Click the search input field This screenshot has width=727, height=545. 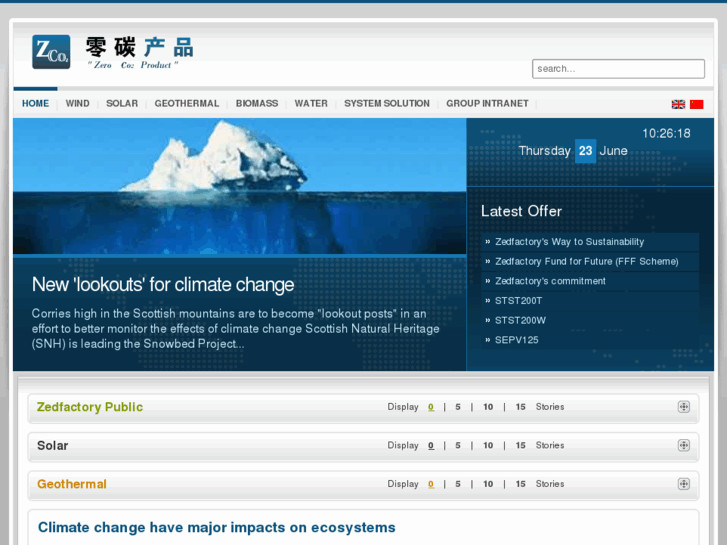click(x=617, y=69)
